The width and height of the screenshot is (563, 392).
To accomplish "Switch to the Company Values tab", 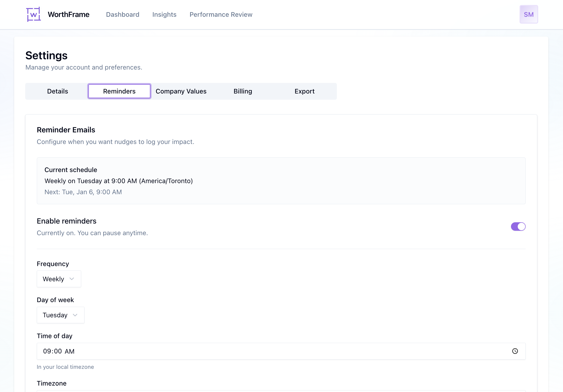I will 181,91.
